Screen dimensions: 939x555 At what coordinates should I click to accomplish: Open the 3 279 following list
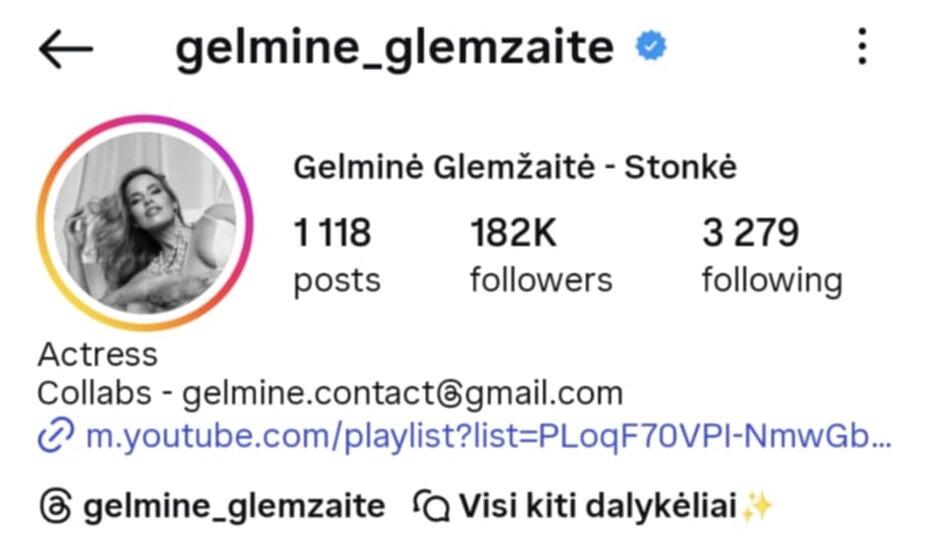coord(772,256)
